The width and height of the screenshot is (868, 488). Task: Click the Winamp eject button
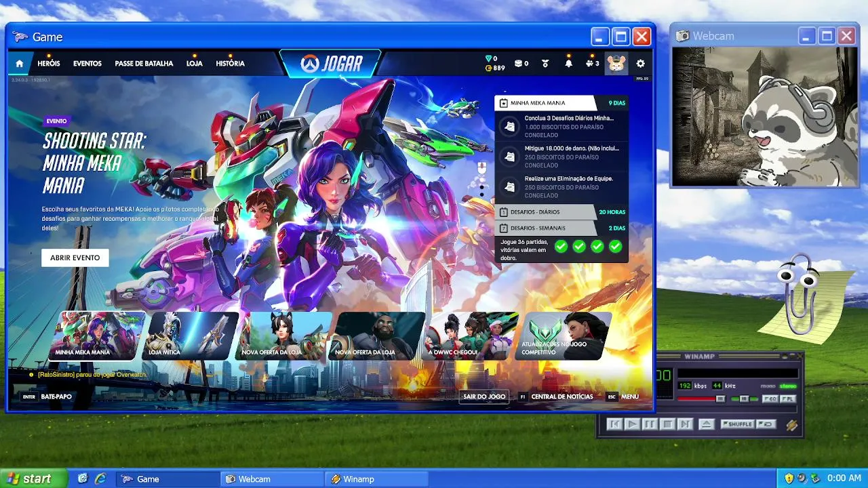706,424
